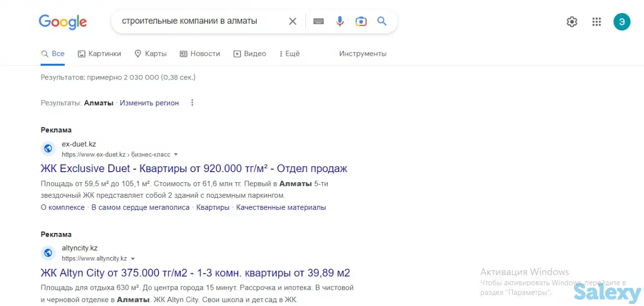Open the Квартиры sitelink under Exclusive Duet

coord(212,207)
